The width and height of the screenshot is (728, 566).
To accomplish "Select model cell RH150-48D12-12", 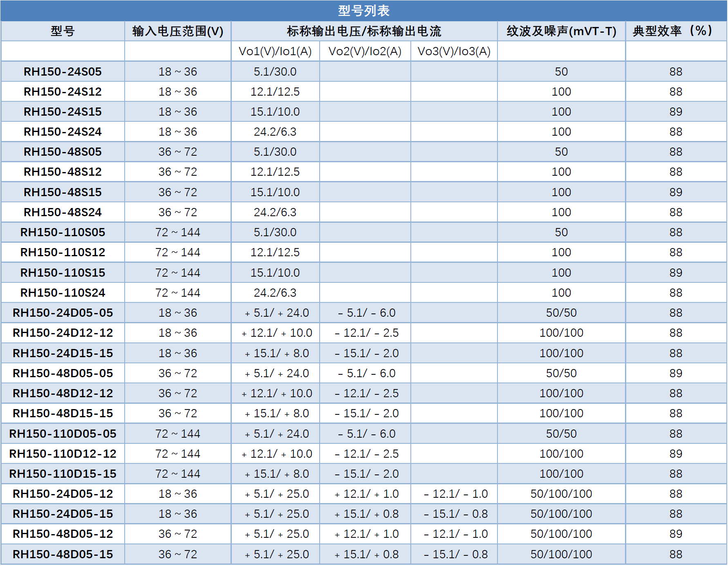I will pyautogui.click(x=63, y=393).
